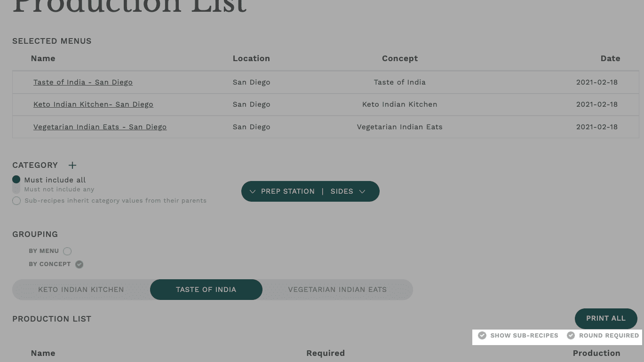Screen dimensions: 644x362
Task: Click the 2021-02-18 date in Vegetarian Indian Eats row
Action: pyautogui.click(x=597, y=127)
